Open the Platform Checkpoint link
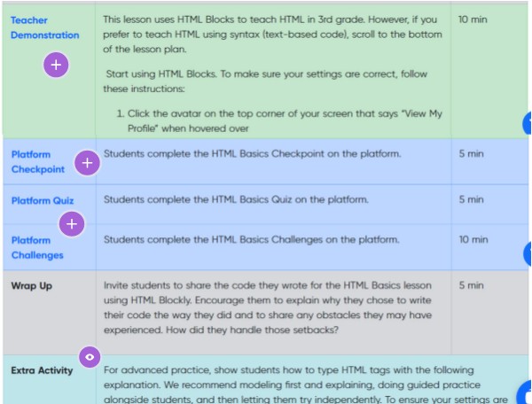532x404 pixels. click(37, 161)
